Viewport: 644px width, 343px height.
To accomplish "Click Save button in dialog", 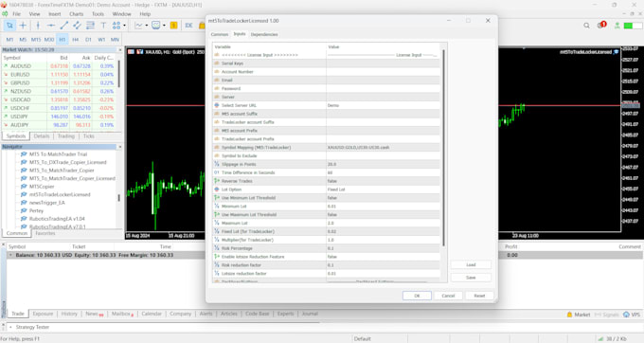I will pos(471,278).
